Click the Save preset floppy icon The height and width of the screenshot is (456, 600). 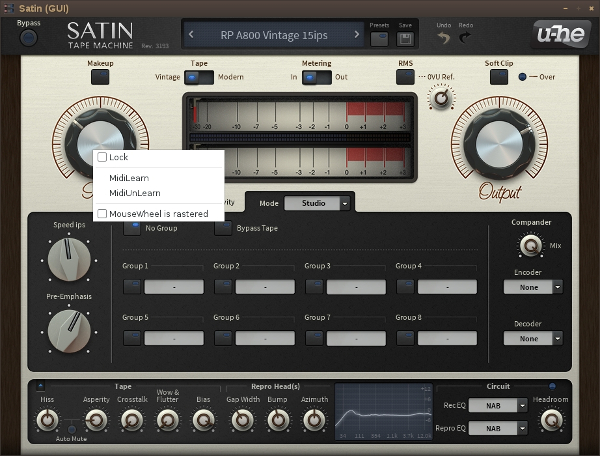tap(406, 38)
